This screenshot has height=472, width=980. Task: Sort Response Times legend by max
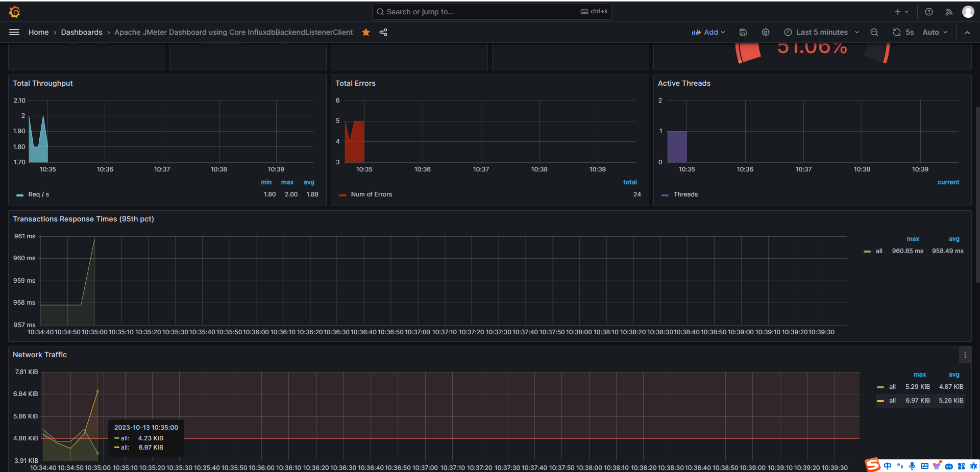913,239
